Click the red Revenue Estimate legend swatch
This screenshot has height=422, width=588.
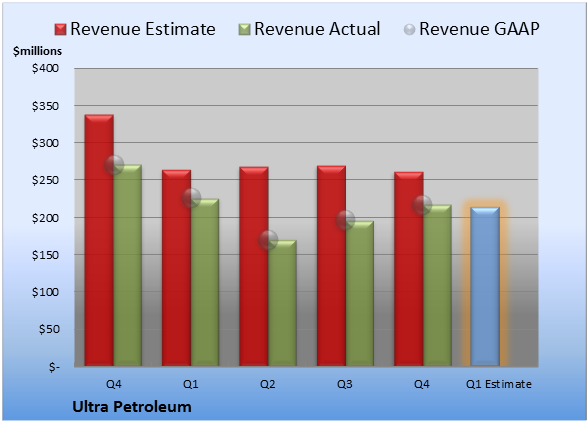click(60, 29)
